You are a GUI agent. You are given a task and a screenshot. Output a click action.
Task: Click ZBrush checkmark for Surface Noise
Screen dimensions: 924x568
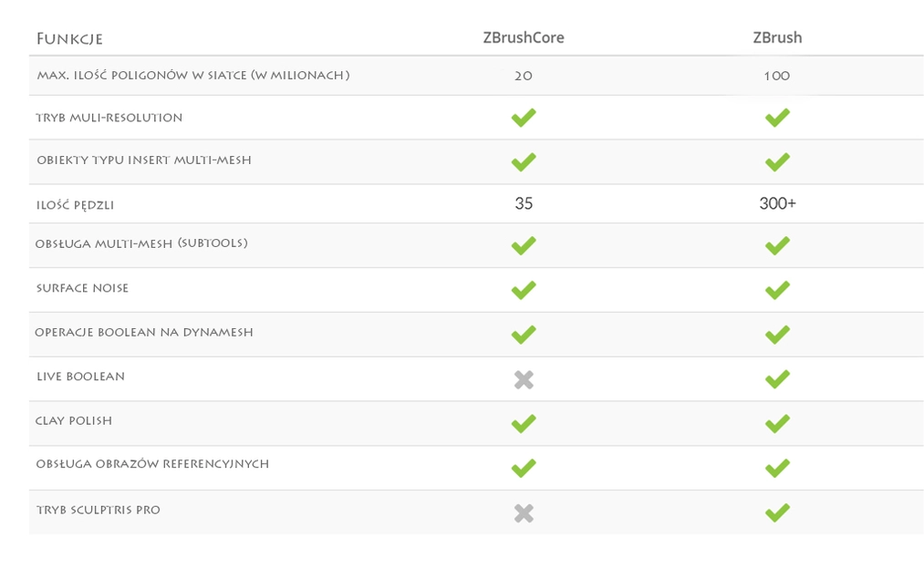(777, 290)
